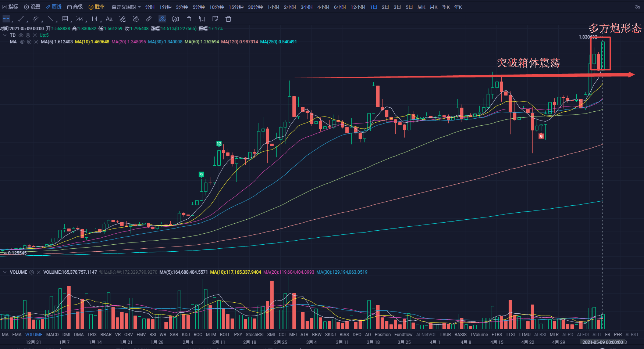The image size is (644, 349).
Task: Click the lock drawings icon
Action: (x=189, y=19)
